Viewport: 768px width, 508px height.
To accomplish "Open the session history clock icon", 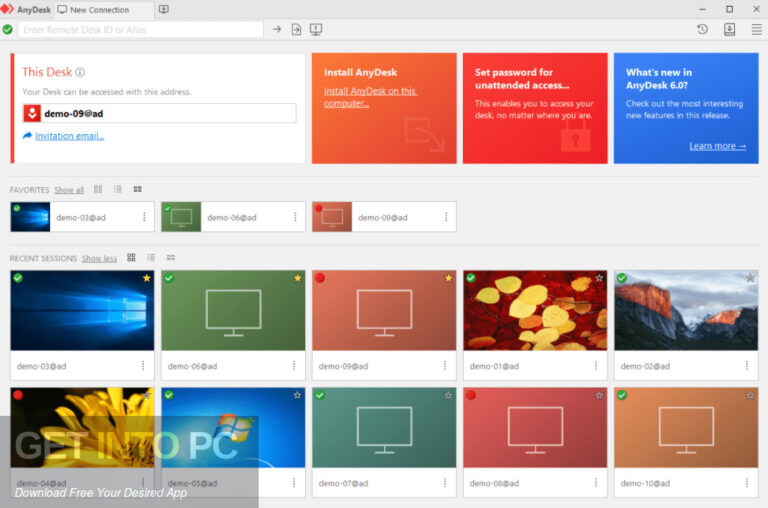I will tap(702, 29).
